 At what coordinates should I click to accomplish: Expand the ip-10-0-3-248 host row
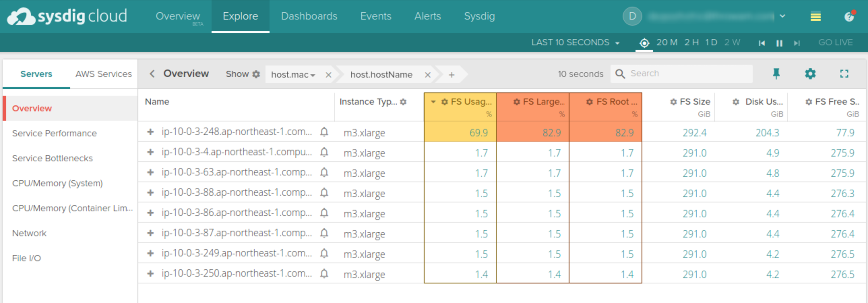150,132
